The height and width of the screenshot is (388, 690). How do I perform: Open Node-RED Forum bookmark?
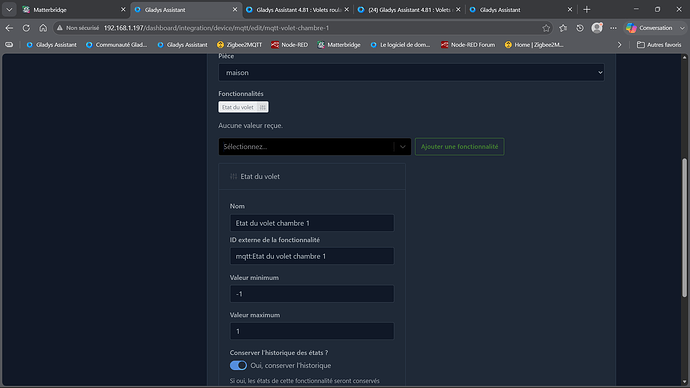(468, 44)
